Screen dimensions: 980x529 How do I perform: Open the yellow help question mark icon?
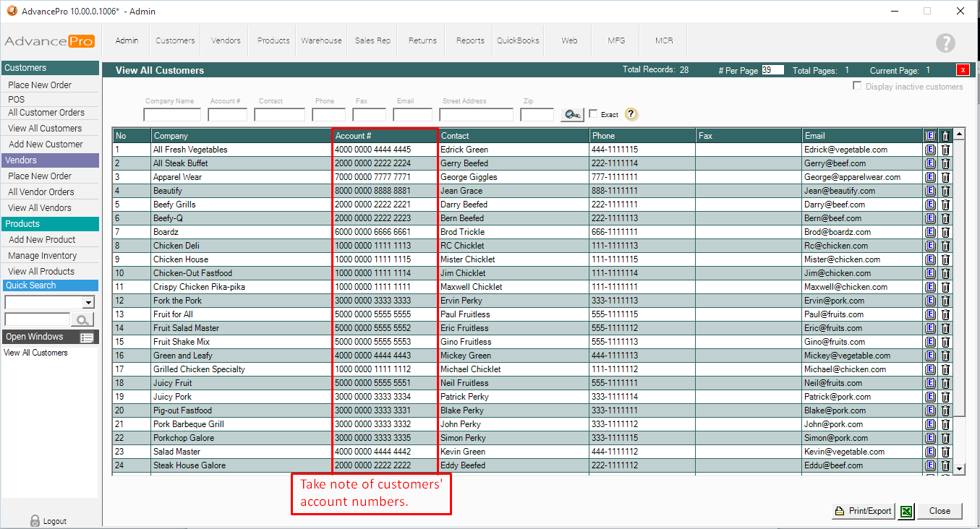pos(631,114)
